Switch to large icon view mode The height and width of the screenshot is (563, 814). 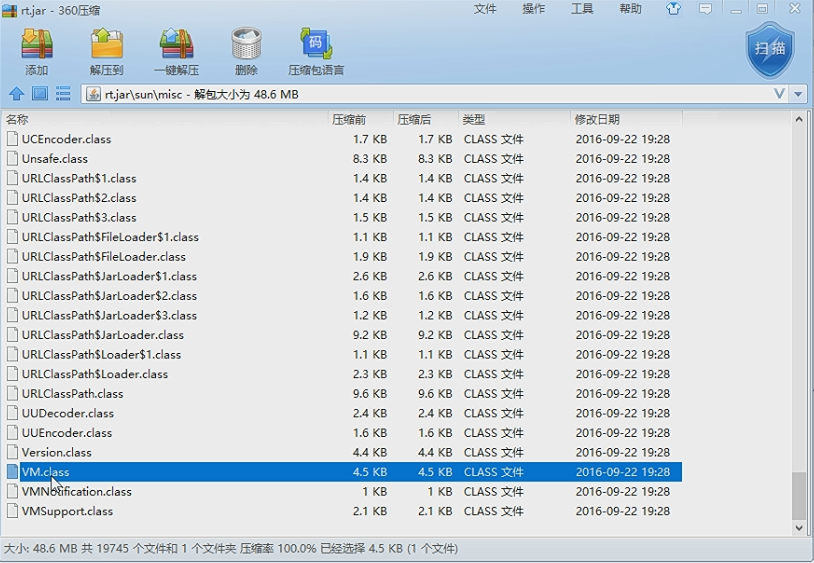(40, 94)
